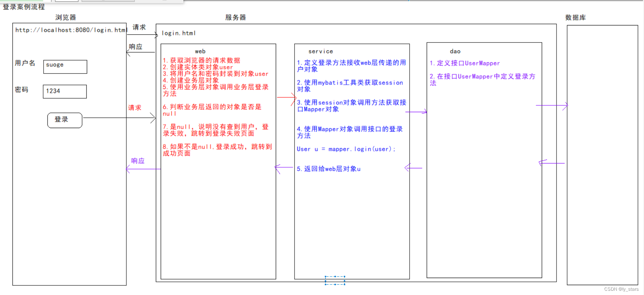644x295 pixels.
Task: Click the black 请求 label at top
Action: tap(139, 27)
